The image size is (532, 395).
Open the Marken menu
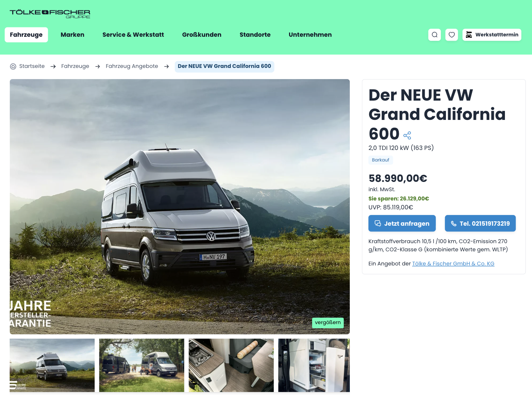[72, 35]
